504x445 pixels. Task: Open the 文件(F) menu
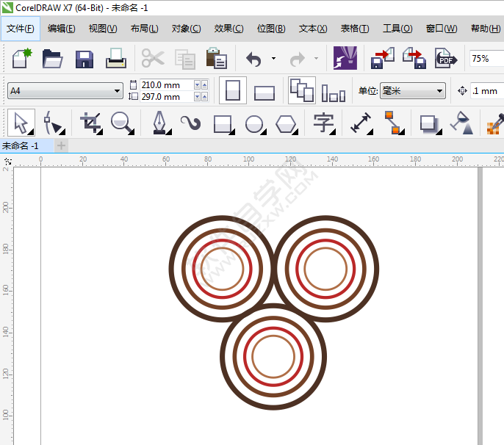click(x=21, y=29)
